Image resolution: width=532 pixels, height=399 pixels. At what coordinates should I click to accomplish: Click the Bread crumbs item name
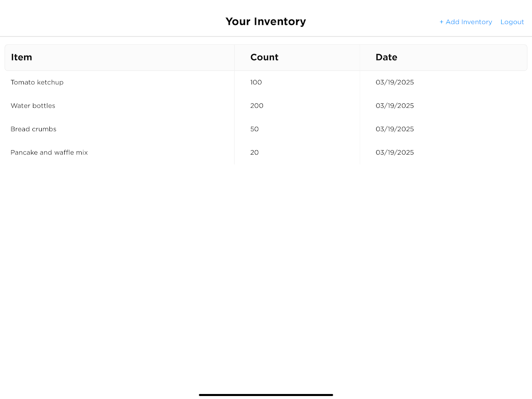coord(33,129)
